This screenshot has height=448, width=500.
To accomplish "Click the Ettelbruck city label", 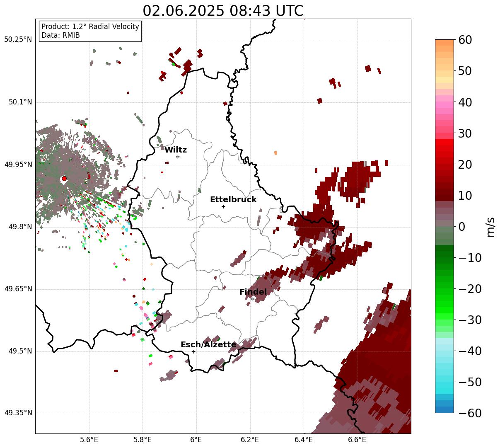I will point(233,200).
